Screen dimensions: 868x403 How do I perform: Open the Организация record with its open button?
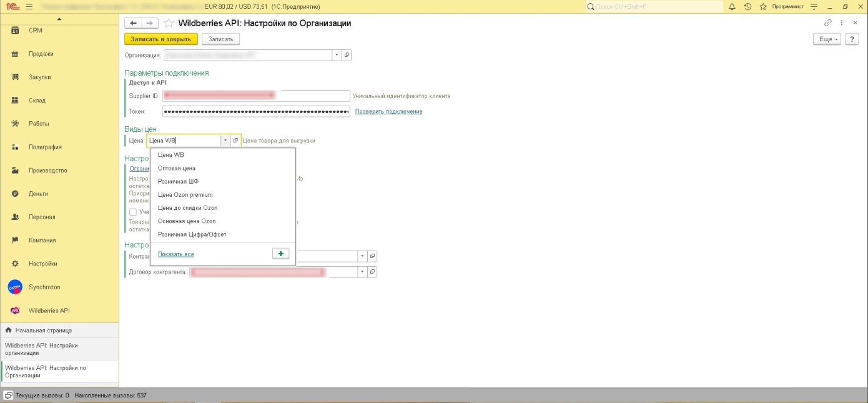coord(347,55)
